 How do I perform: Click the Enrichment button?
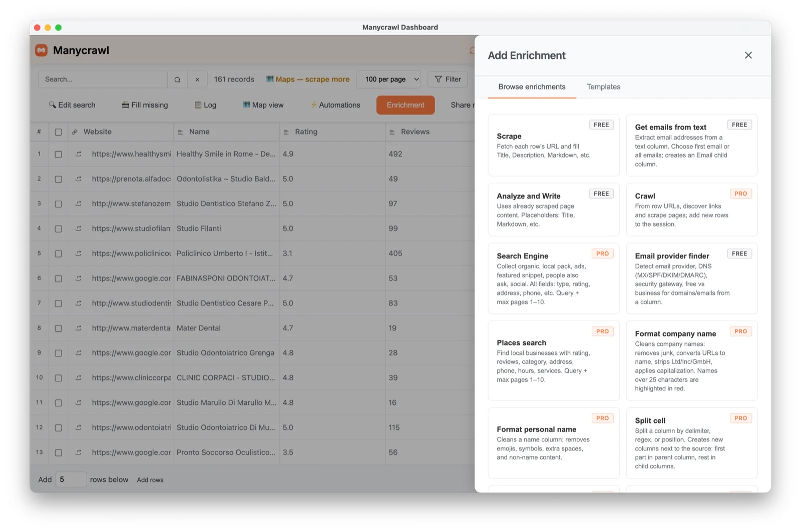pos(406,105)
